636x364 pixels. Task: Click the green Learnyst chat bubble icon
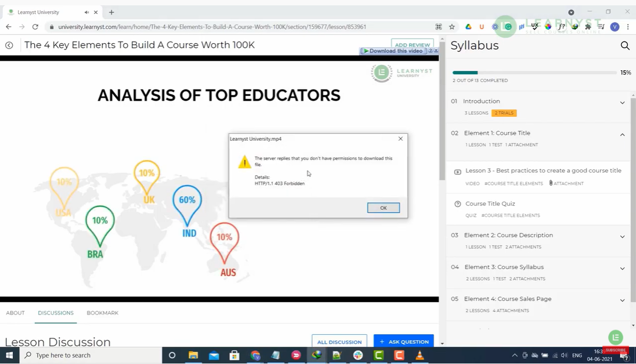[x=615, y=337]
